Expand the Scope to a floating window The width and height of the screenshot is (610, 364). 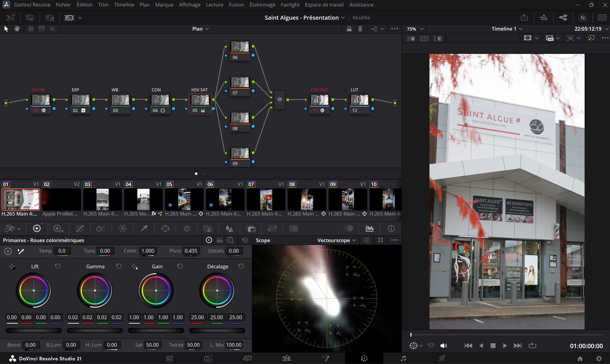tap(381, 240)
